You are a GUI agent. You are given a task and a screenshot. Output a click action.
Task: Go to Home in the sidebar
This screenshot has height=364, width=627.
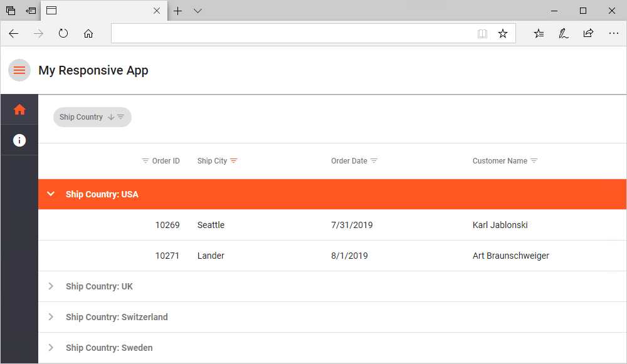click(x=19, y=110)
